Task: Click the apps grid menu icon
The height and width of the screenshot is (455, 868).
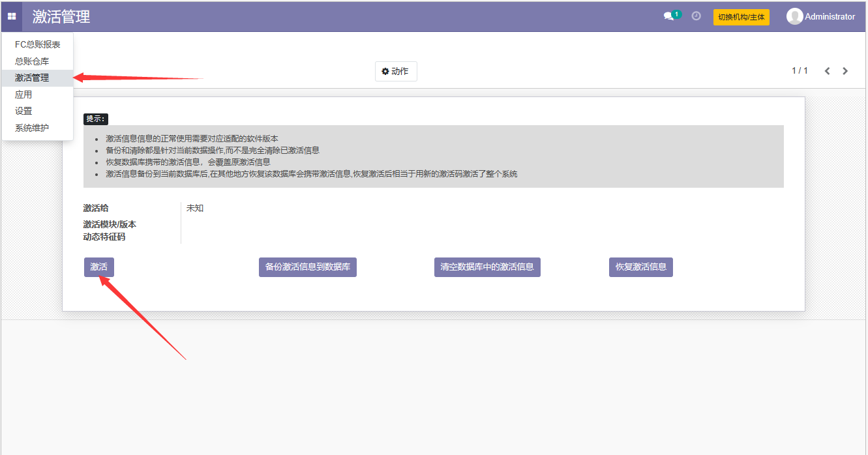Action: (x=12, y=16)
